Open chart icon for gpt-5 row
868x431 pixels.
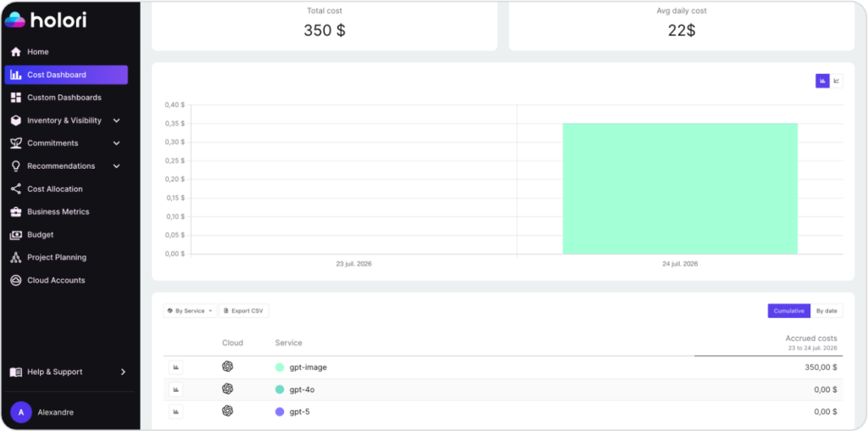[x=176, y=412]
